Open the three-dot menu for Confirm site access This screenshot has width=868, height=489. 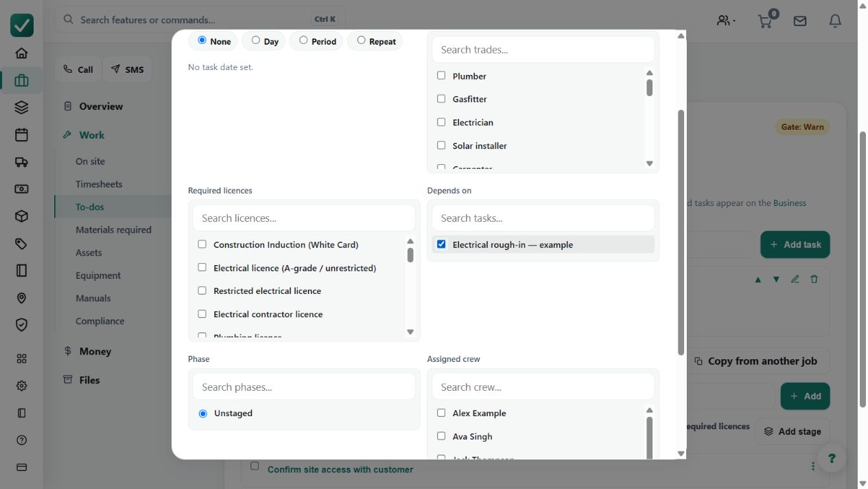(x=813, y=466)
